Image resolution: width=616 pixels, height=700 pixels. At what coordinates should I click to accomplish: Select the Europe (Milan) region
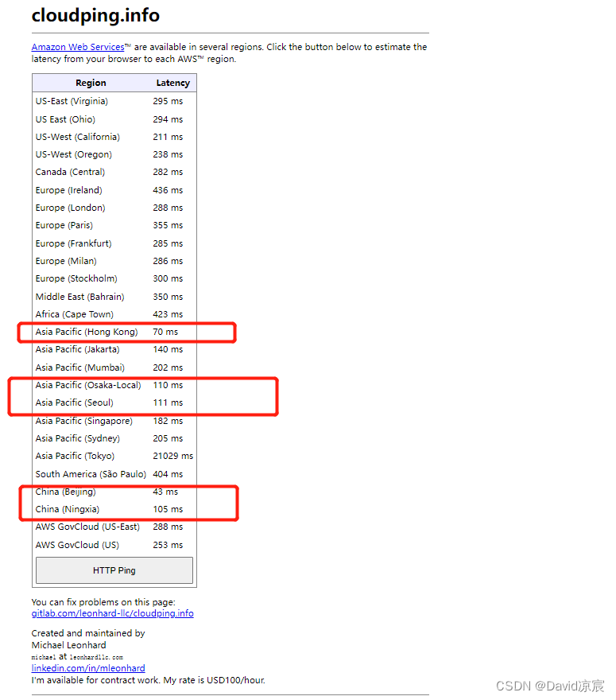66,261
